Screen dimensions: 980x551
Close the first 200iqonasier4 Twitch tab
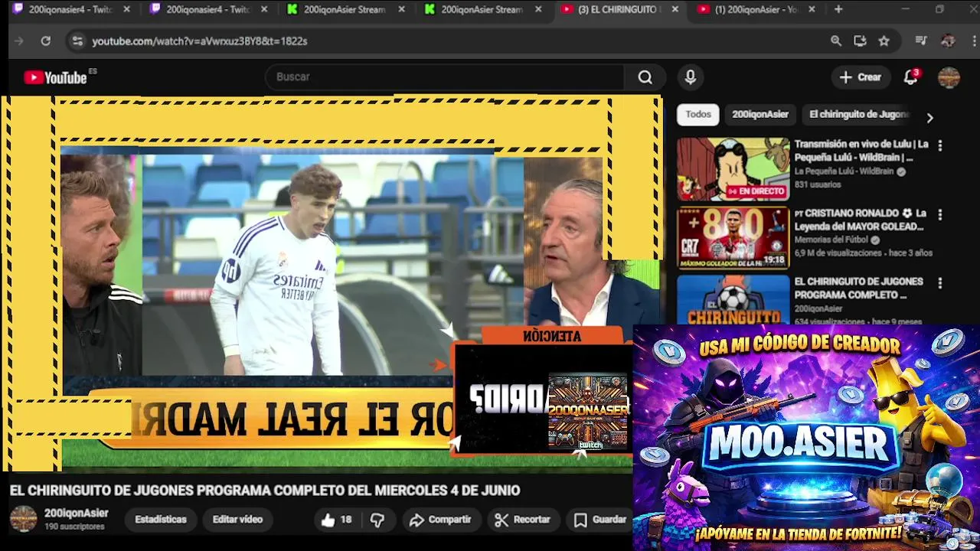[x=126, y=9]
